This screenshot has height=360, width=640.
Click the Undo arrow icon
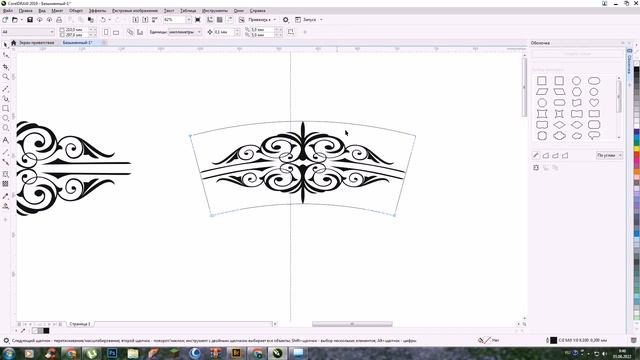pyautogui.click(x=103, y=20)
